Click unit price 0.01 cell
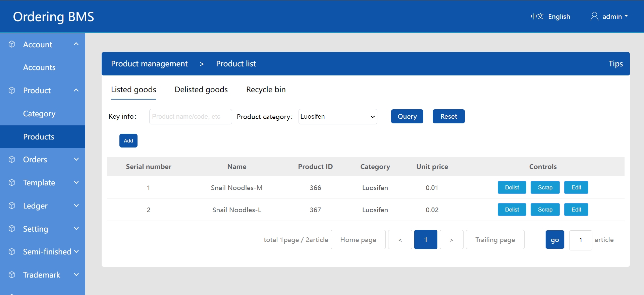Image resolution: width=644 pixels, height=295 pixels. point(432,188)
